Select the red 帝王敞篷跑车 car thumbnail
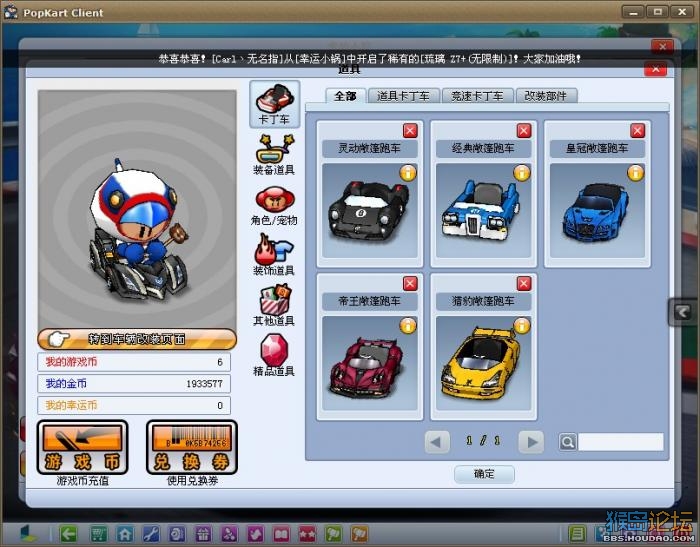The width and height of the screenshot is (700, 547). (x=369, y=363)
